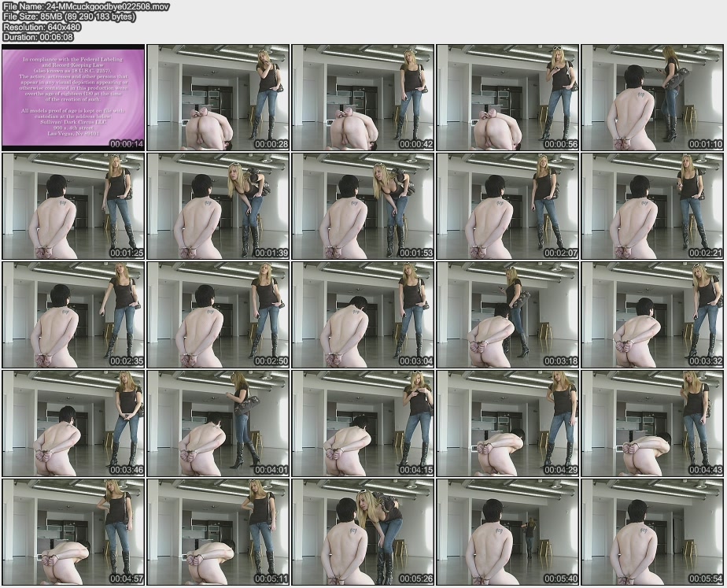Click the Duration 00:06:08 text
The width and height of the screenshot is (727, 588).
pos(39,37)
